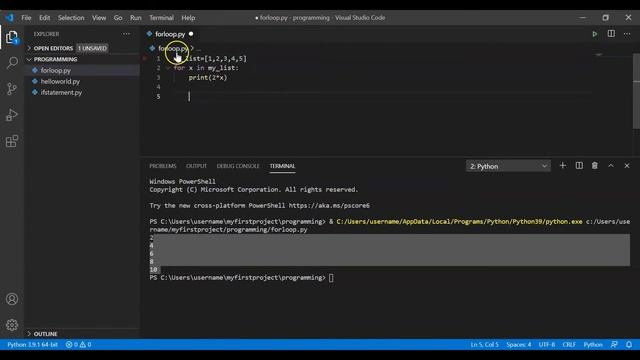Viewport: 640px width, 360px height.
Task: Open the Source Control view
Action: click(x=12, y=89)
